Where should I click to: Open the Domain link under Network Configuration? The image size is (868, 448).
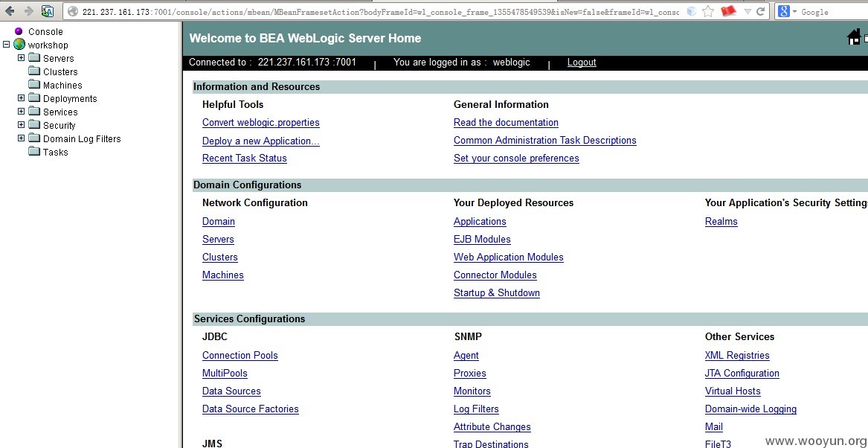pos(219,222)
